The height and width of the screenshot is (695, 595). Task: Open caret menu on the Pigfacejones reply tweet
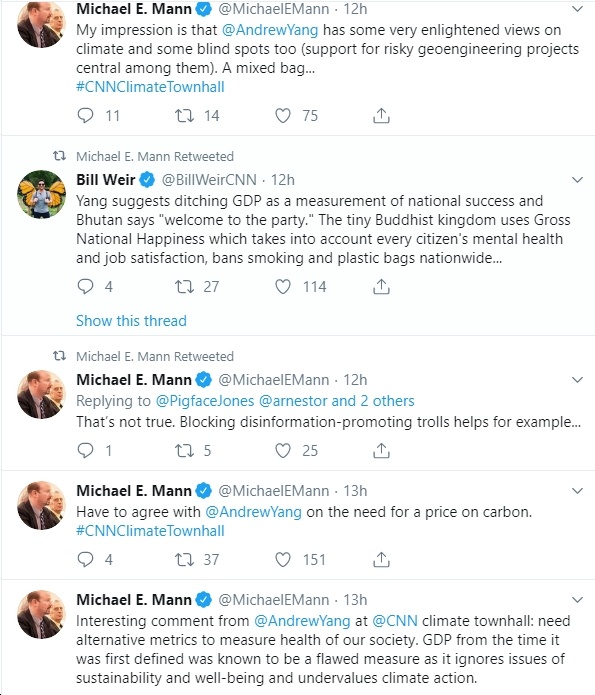[577, 380]
